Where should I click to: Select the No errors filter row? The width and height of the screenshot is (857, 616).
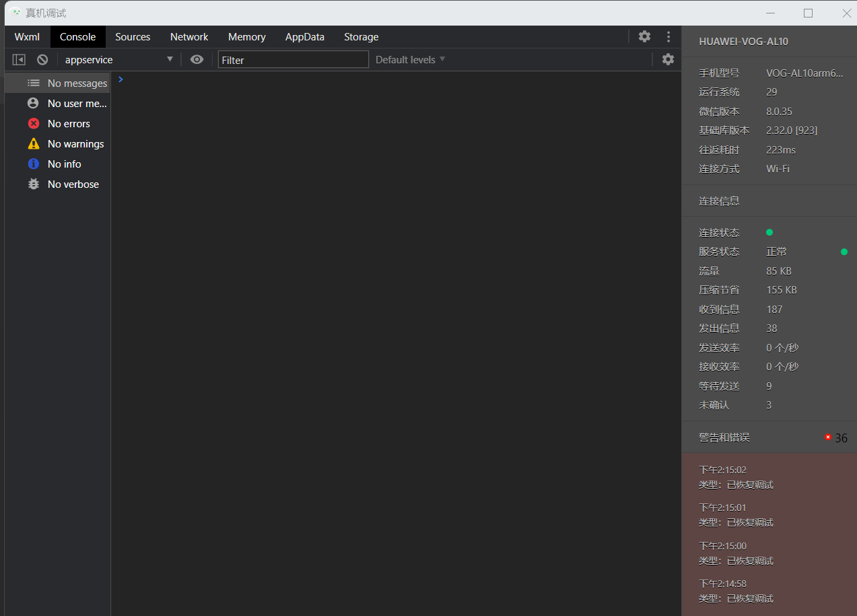click(x=57, y=124)
